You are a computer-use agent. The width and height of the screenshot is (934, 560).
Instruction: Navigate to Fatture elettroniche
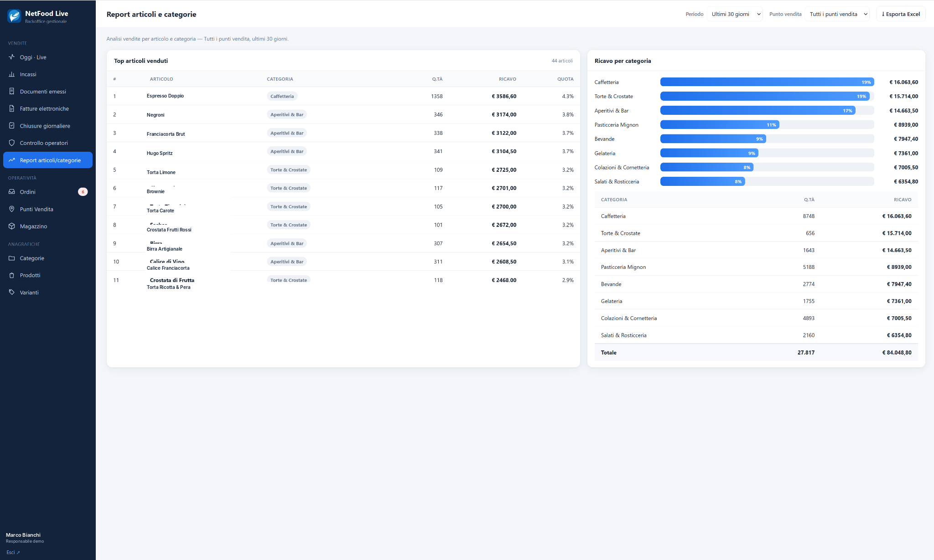(48, 108)
